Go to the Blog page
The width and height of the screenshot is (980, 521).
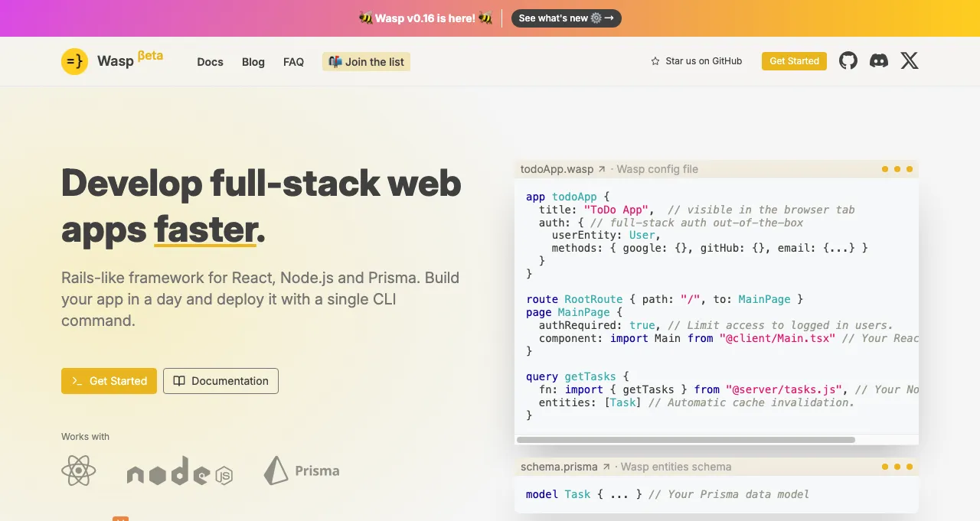tap(253, 62)
